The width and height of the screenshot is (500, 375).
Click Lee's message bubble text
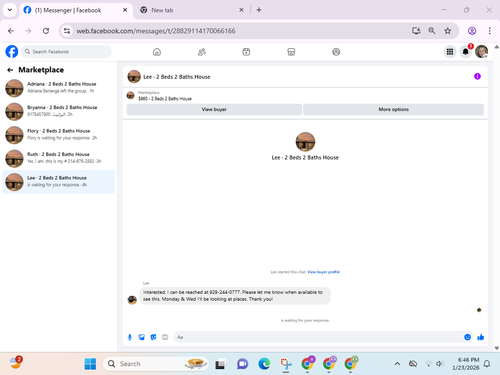[235, 296]
